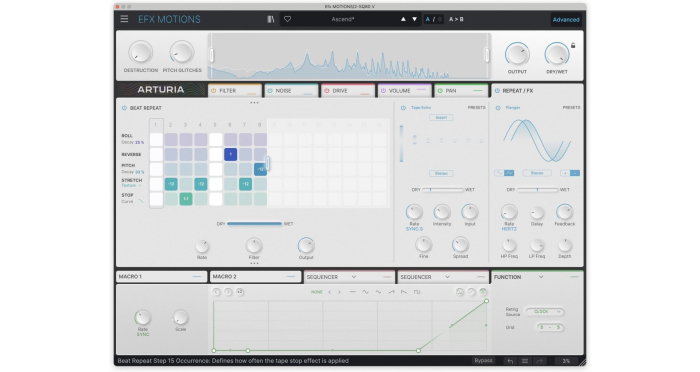Image resolution: width=700 pixels, height=372 pixels.
Task: Select the MACRO 2 tab
Action: pos(255,277)
